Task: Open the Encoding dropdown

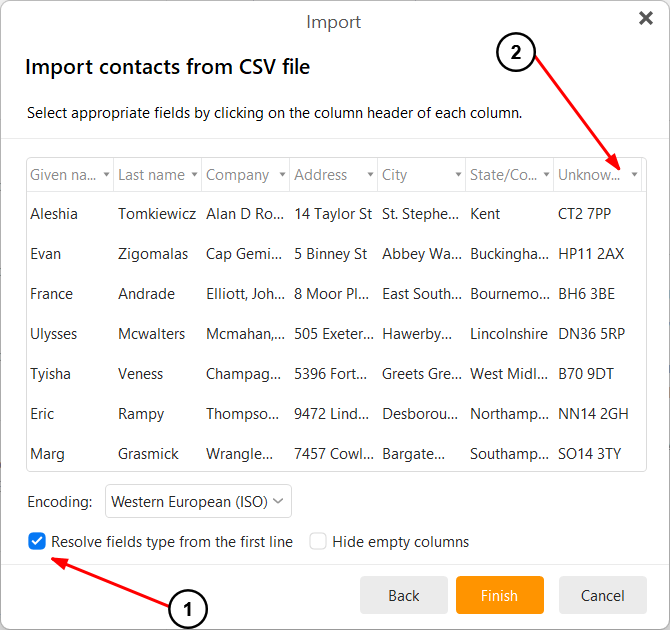Action: (199, 501)
